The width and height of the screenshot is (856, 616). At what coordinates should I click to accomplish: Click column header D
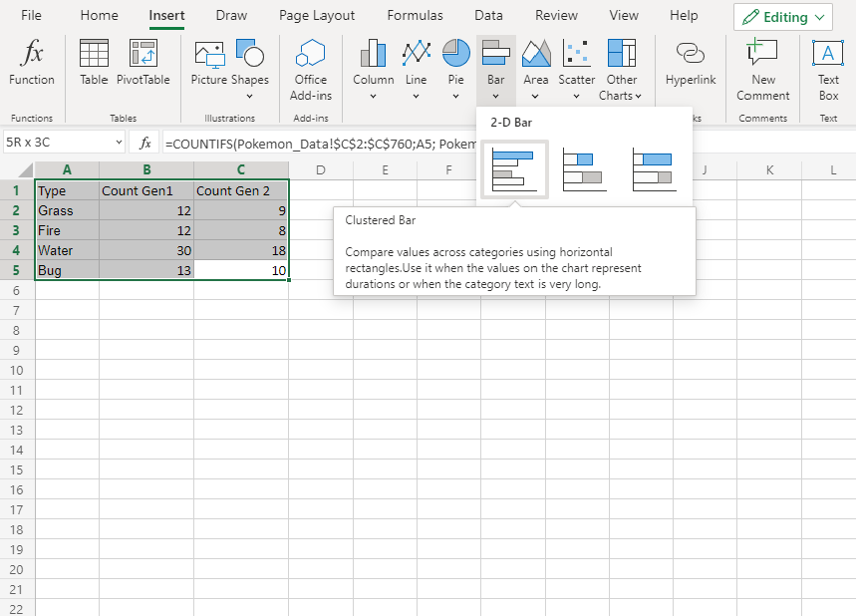(x=320, y=170)
